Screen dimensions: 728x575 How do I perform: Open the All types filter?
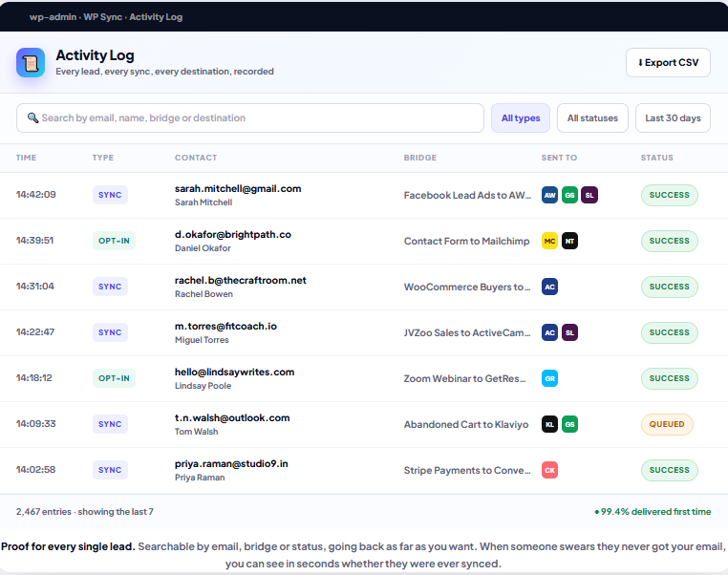(x=521, y=117)
